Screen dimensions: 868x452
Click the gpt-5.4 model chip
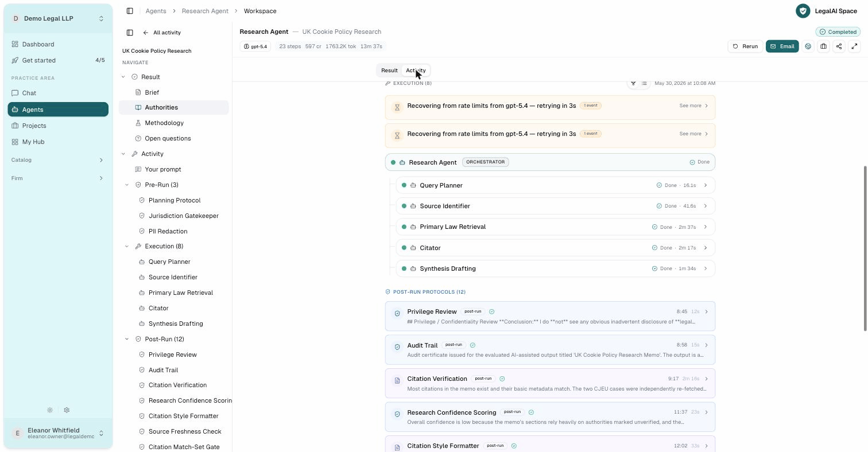255,46
